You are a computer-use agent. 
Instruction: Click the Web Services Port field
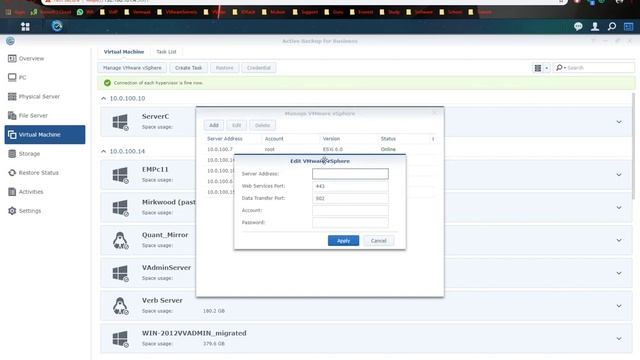tap(350, 186)
